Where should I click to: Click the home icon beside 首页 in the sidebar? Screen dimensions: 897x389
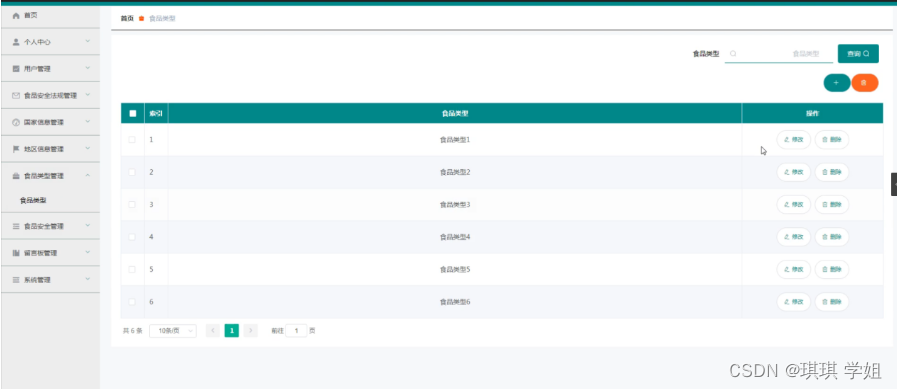pyautogui.click(x=16, y=16)
